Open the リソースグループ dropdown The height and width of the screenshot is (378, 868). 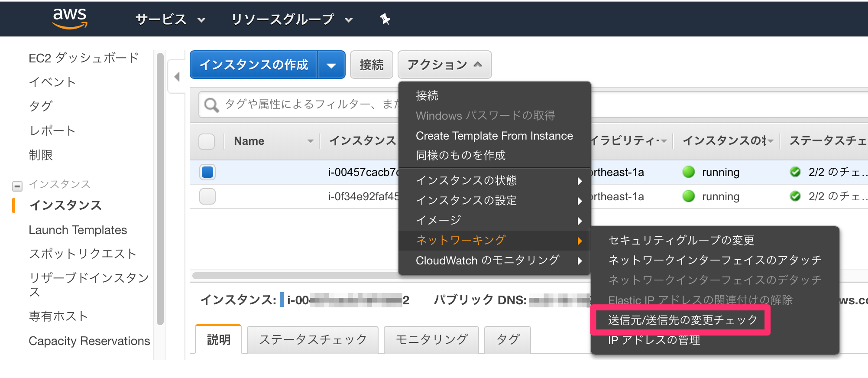point(291,20)
